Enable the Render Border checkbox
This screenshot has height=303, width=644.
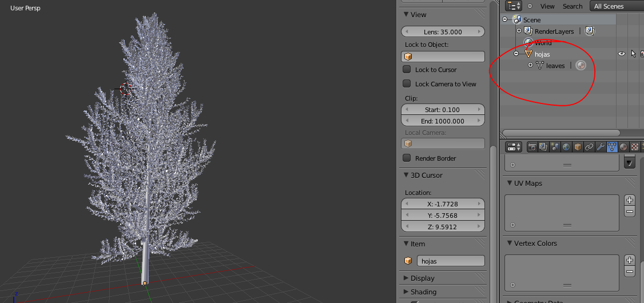pos(407,158)
